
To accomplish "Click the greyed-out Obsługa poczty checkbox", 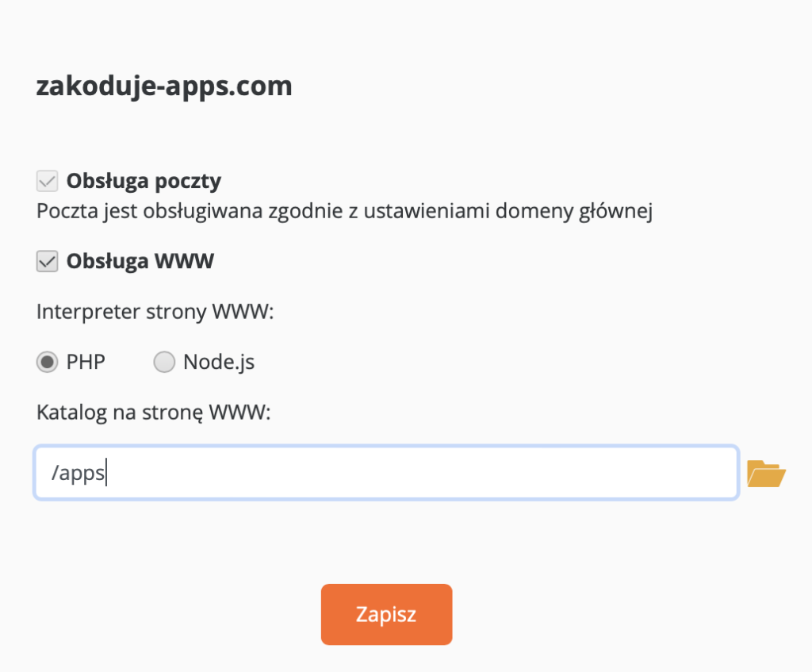I will (x=47, y=182).
